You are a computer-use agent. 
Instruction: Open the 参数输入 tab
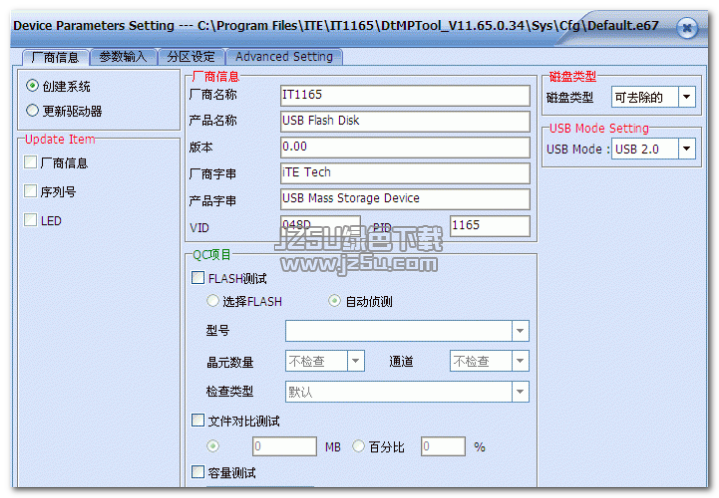123,57
